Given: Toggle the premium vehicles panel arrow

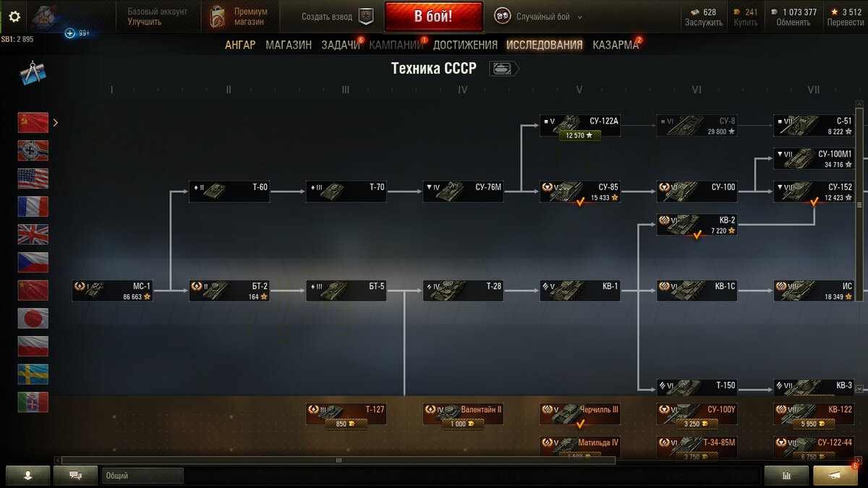Looking at the screenshot, I should tap(859, 389).
